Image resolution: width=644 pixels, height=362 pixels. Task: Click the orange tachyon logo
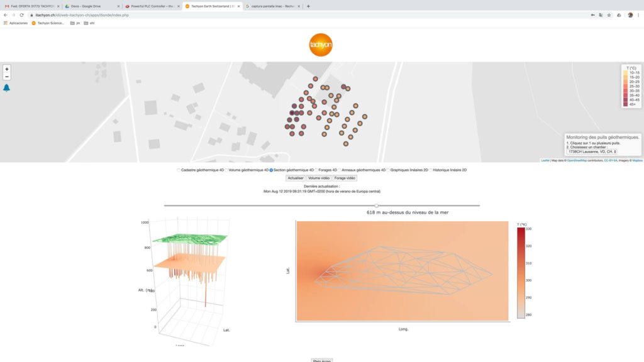point(321,45)
